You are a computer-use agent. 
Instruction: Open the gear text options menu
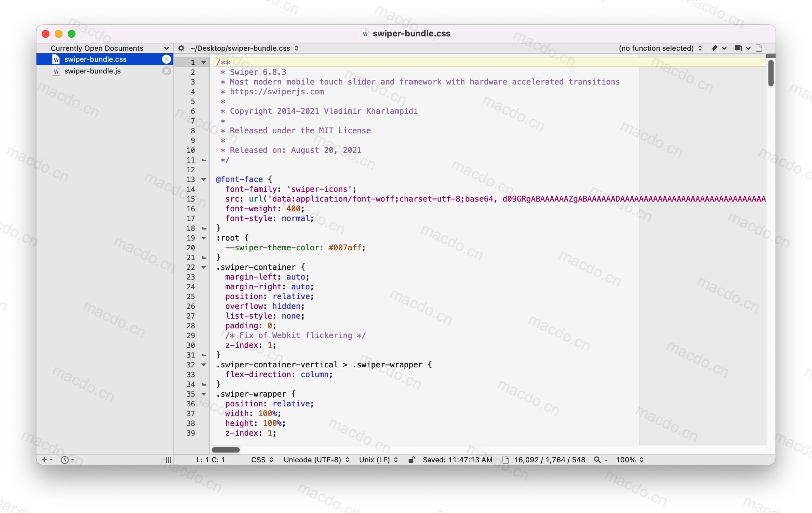click(x=181, y=48)
